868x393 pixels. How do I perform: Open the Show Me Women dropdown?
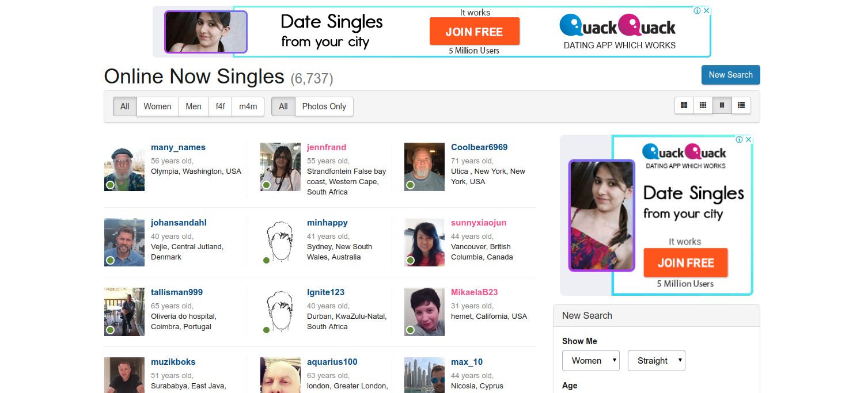591,361
